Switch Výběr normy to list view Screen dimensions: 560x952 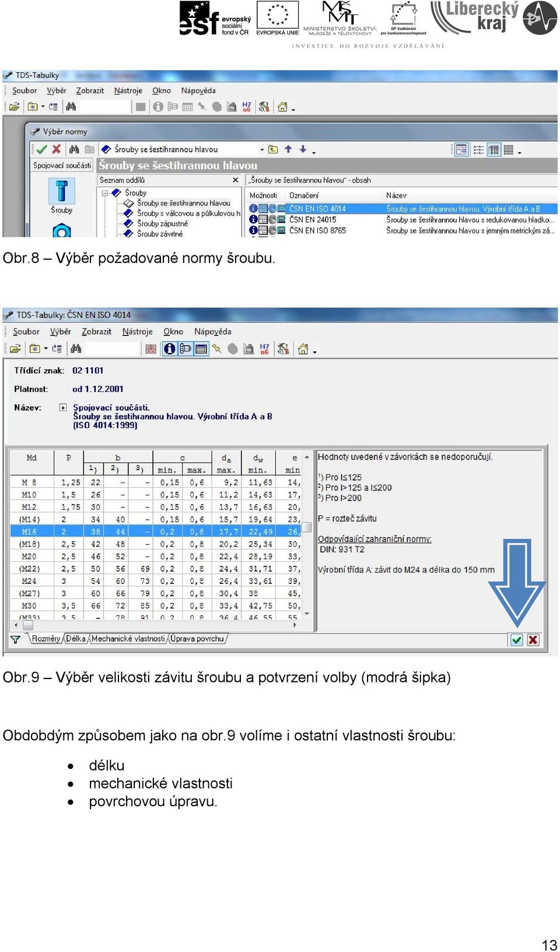click(478, 150)
